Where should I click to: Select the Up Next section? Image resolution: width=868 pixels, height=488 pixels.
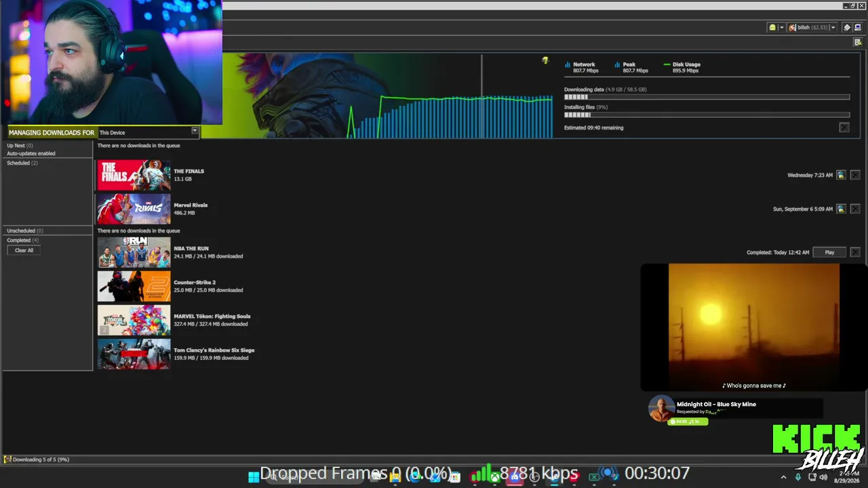(x=20, y=146)
